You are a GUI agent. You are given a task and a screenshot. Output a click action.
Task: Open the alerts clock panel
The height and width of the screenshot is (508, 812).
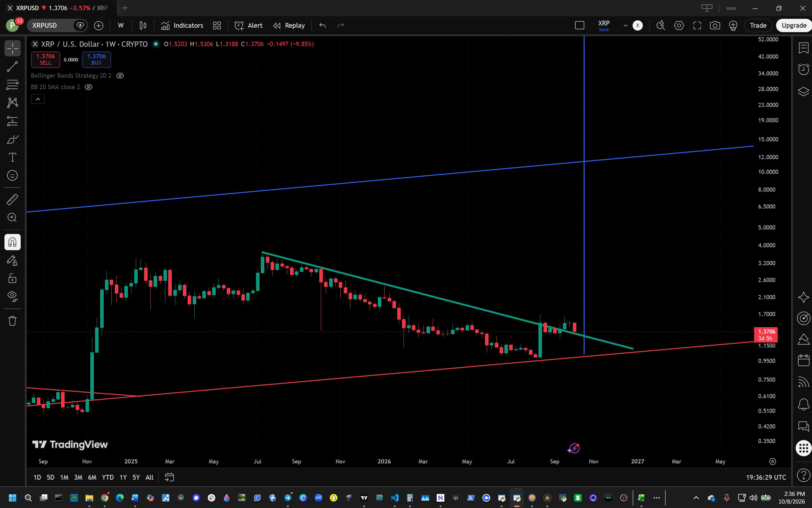tap(803, 69)
